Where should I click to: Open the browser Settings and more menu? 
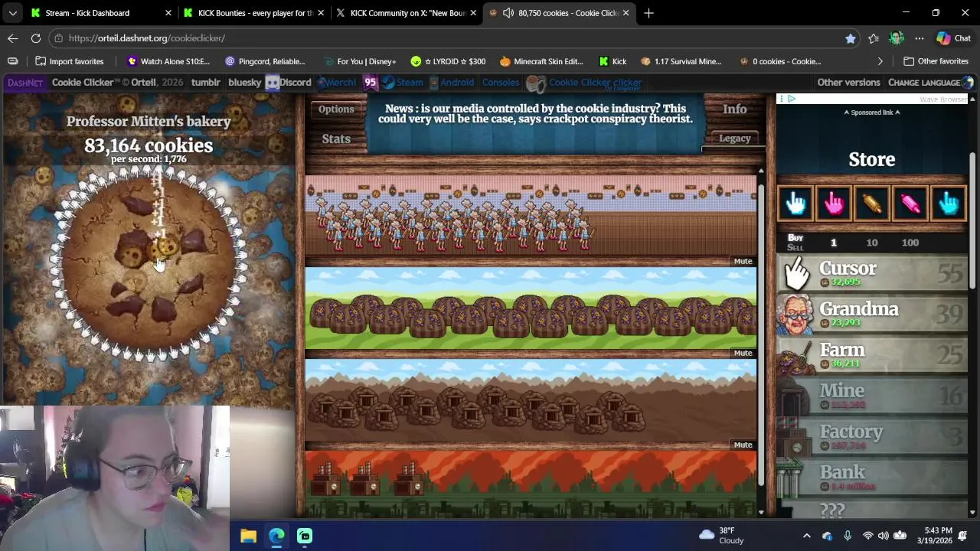pyautogui.click(x=920, y=37)
